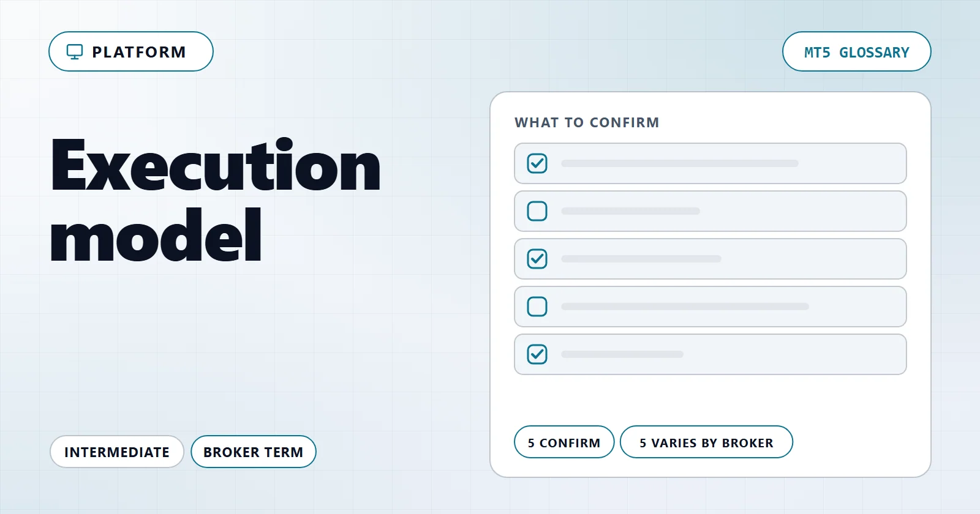
Task: Click the second checklist row placeholder line
Action: click(630, 211)
